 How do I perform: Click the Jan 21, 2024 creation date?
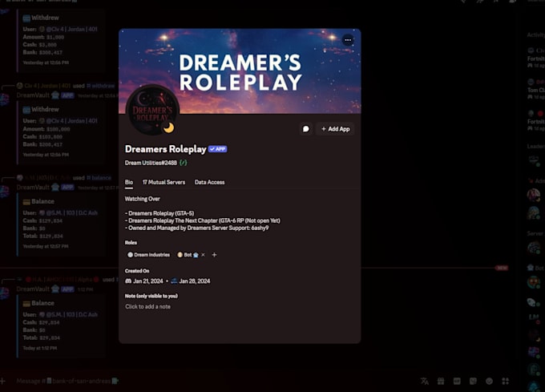[x=148, y=281]
